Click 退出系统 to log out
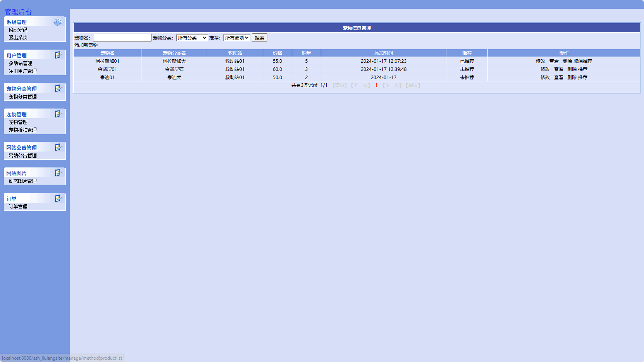 tap(18, 38)
